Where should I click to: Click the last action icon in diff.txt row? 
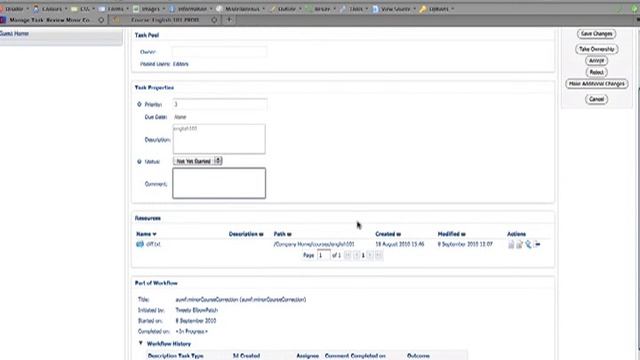coord(537,244)
